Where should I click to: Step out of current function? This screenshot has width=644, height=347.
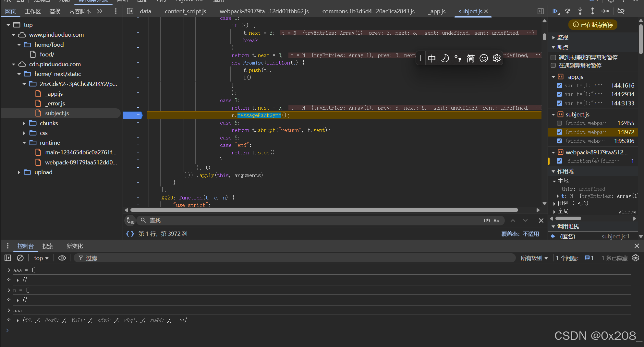[592, 11]
